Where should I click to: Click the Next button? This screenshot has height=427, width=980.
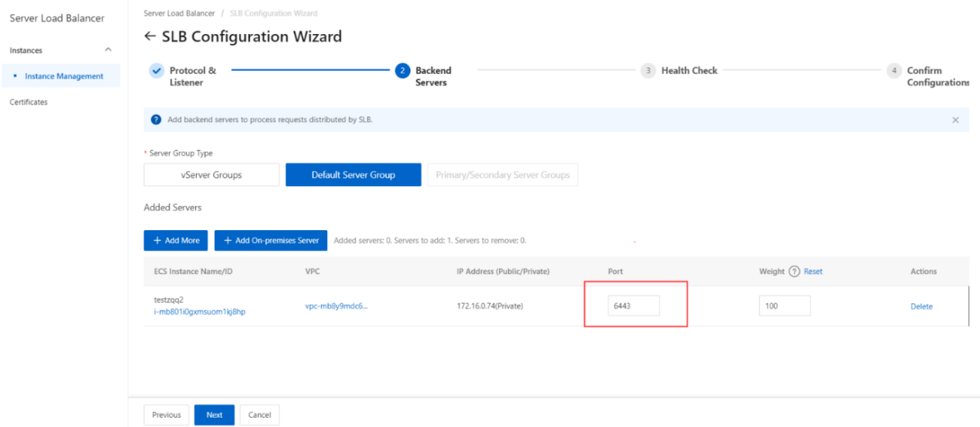tap(215, 415)
